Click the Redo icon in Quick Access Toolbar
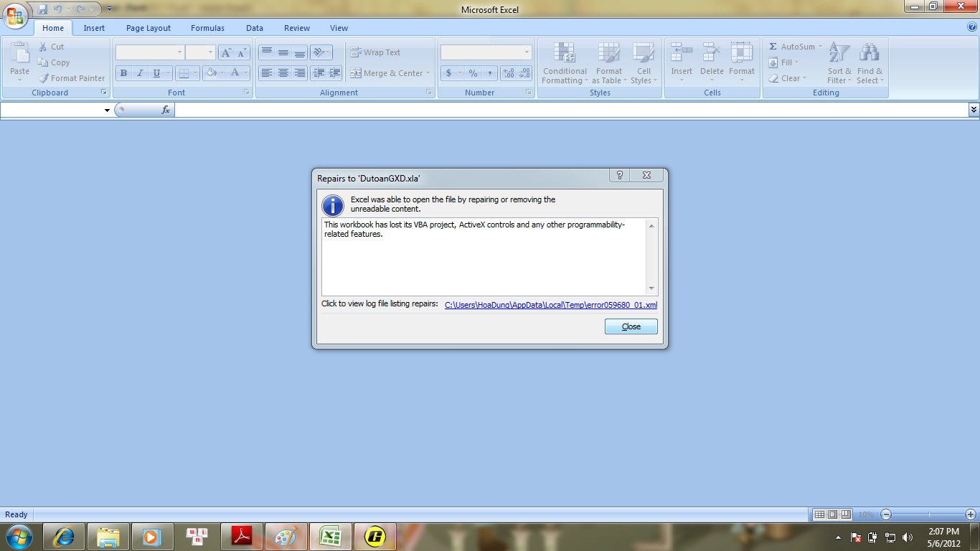This screenshot has width=980, height=551. [81, 9]
